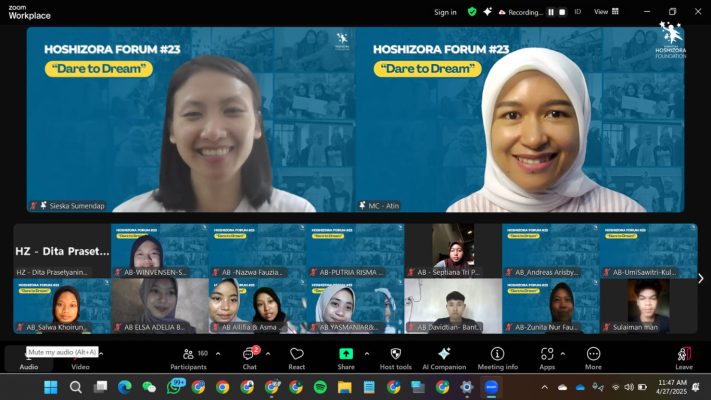Click the Leave meeting icon
The image size is (711, 400).
click(684, 354)
